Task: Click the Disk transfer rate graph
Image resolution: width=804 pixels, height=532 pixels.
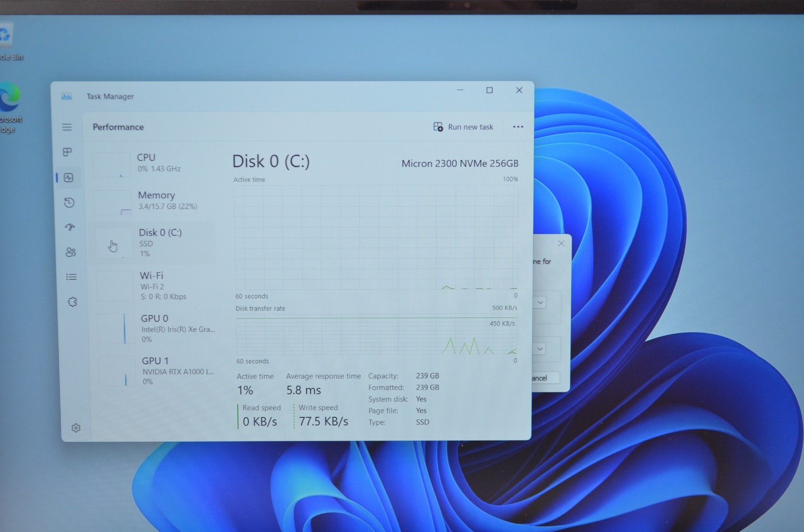Action: coord(377,336)
